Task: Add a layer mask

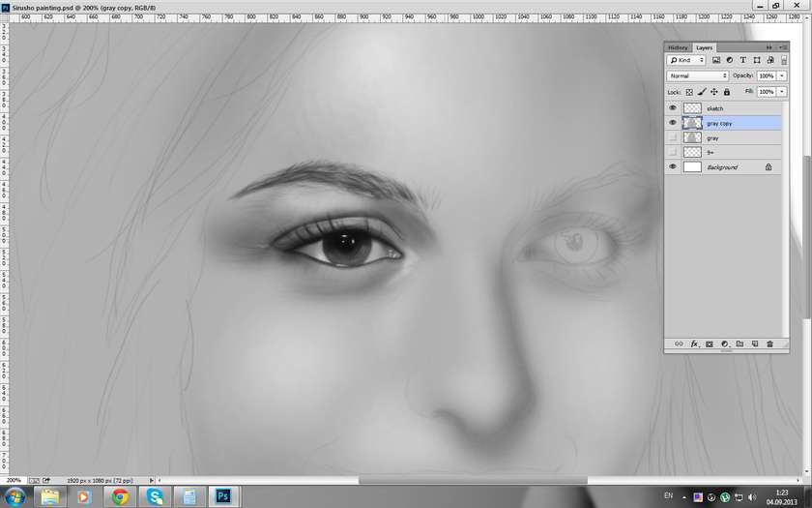Action: pyautogui.click(x=709, y=344)
